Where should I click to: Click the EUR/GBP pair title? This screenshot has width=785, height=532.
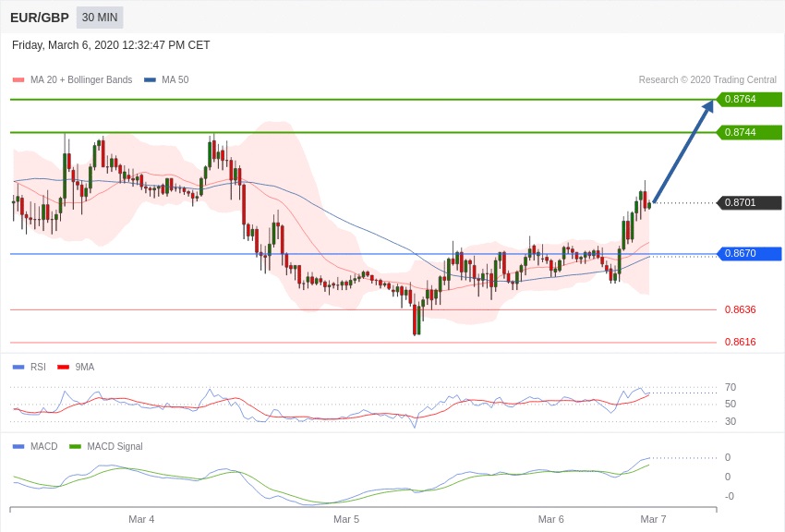tap(40, 18)
